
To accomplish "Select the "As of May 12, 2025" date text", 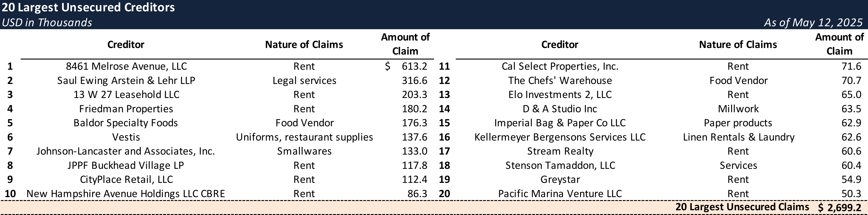I will [x=813, y=22].
